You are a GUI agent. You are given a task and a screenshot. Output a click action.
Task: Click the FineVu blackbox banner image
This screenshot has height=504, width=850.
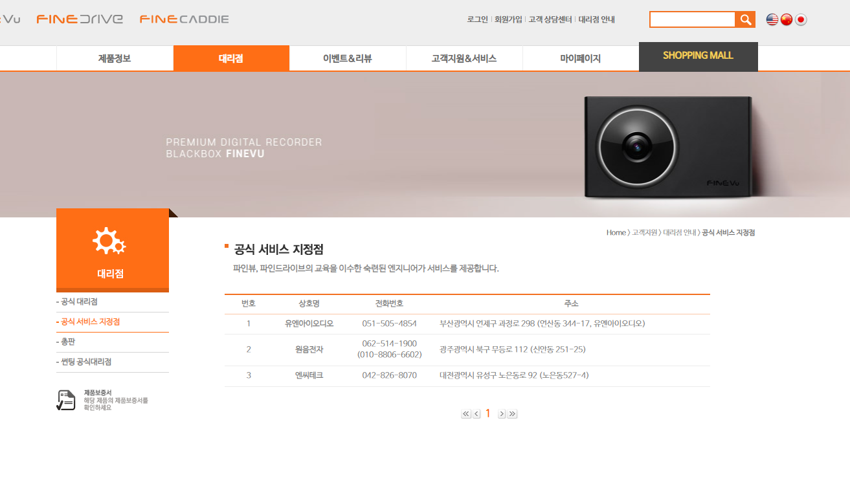(x=425, y=144)
